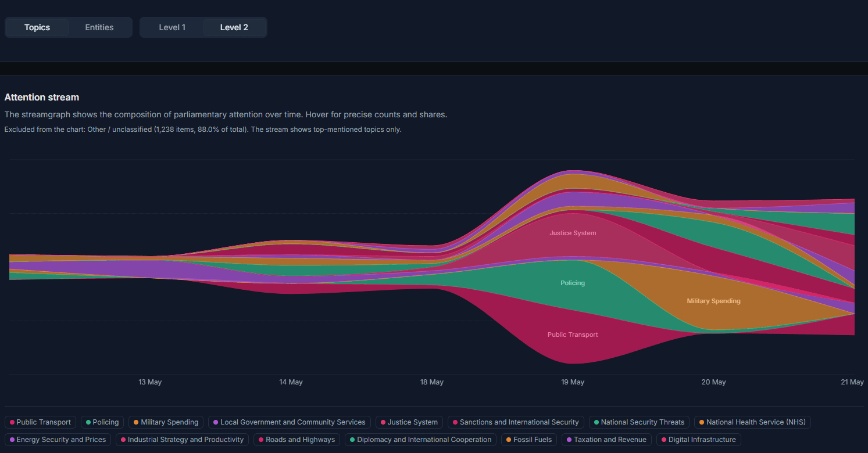Click the 13 May axis label
This screenshot has width=868, height=453.
(150, 382)
